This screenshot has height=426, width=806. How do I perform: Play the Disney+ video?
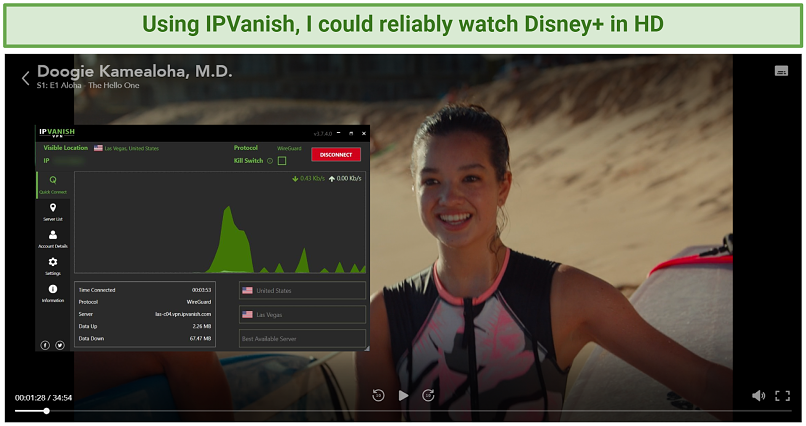point(404,395)
